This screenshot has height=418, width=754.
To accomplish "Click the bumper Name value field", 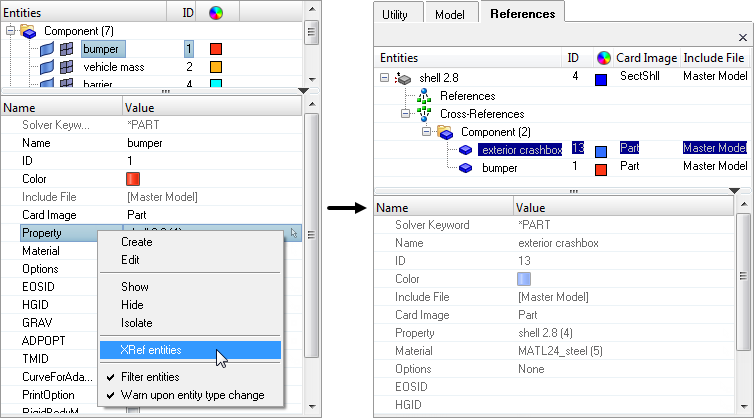I will point(212,143).
